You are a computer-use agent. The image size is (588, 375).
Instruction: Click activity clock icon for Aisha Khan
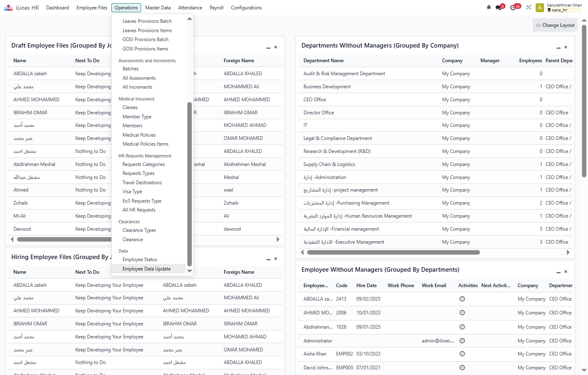click(462, 354)
